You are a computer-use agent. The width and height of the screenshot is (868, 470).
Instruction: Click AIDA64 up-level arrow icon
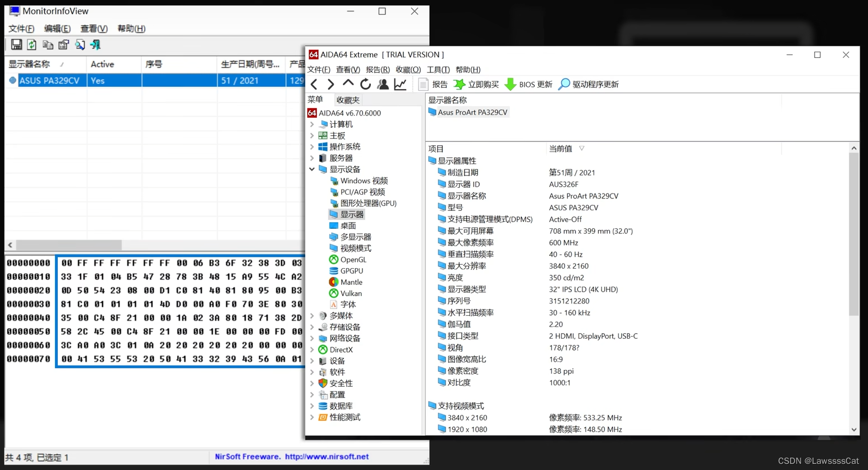[348, 84]
